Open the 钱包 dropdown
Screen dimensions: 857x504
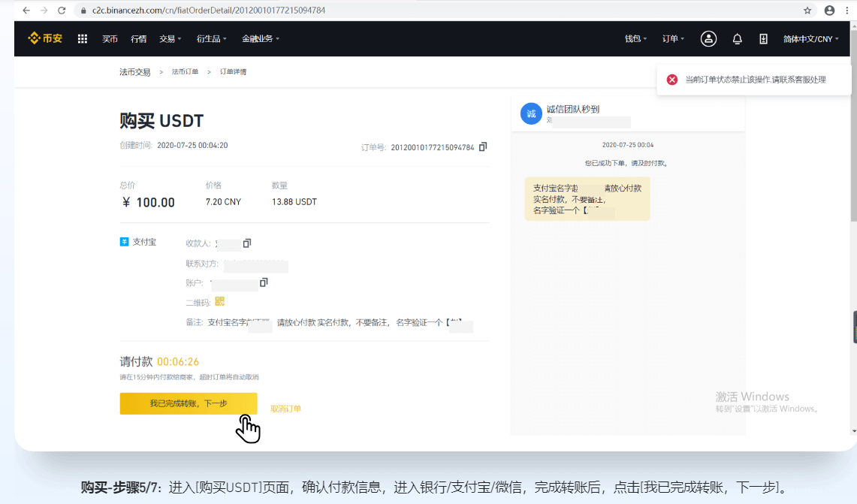[635, 39]
